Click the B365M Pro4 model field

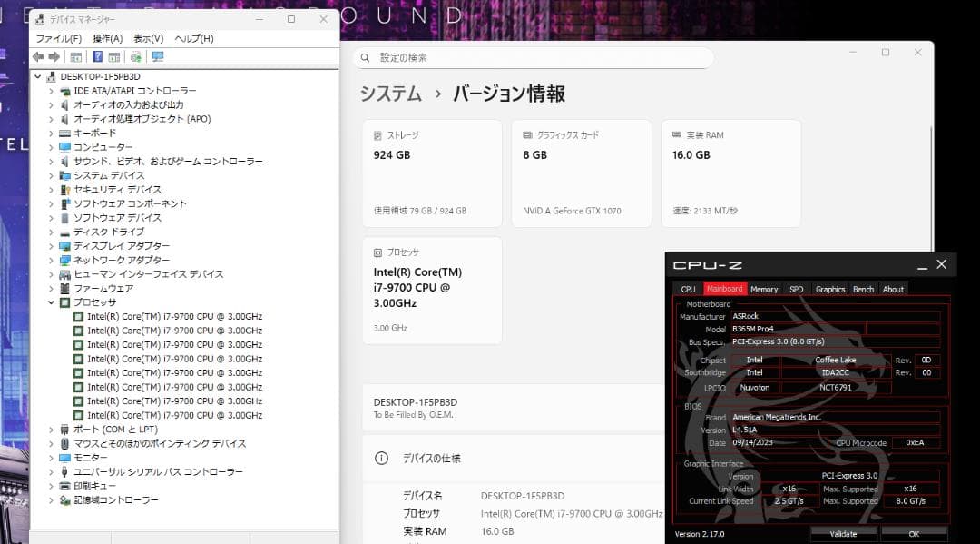coord(798,329)
